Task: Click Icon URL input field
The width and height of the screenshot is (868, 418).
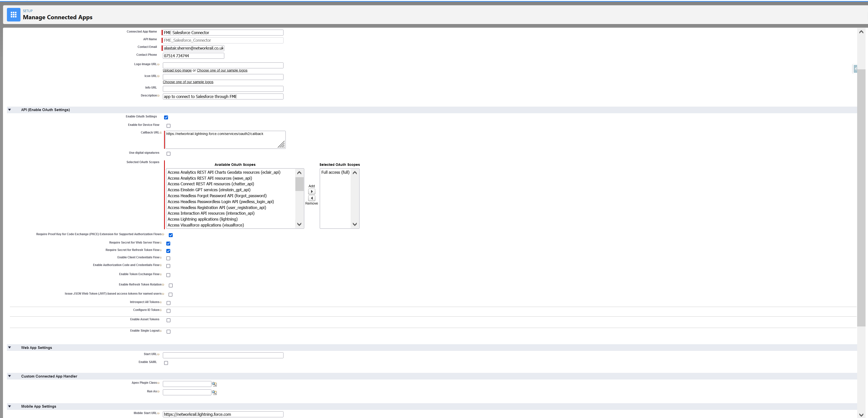Action: pos(223,77)
